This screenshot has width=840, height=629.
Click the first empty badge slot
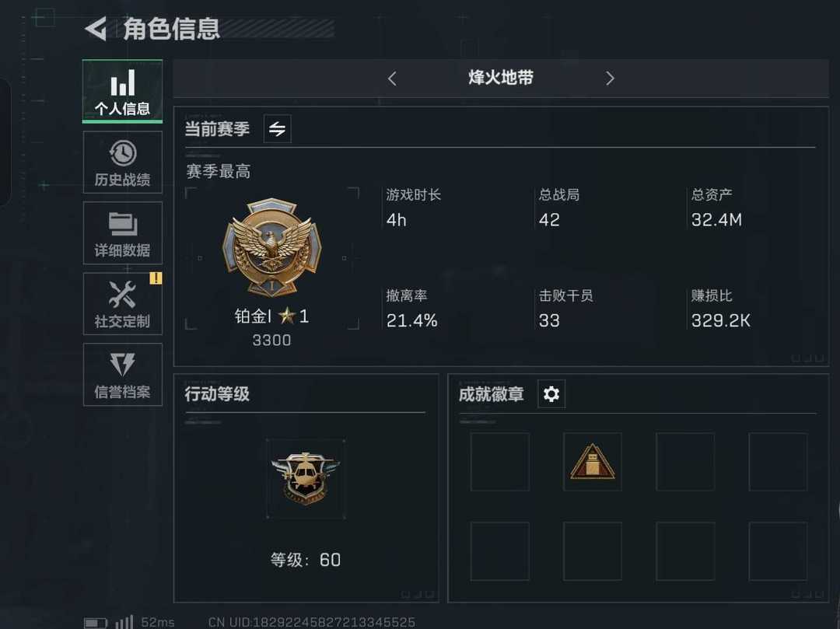coord(500,461)
